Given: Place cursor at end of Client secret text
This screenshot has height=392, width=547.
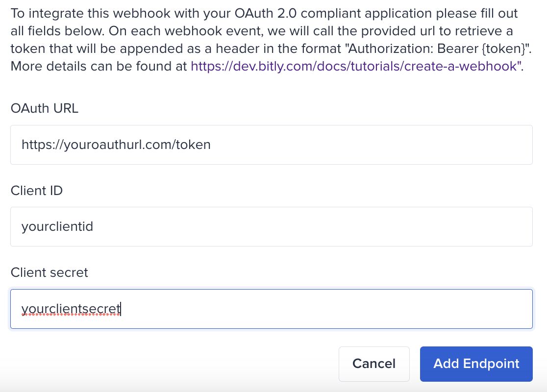Looking at the screenshot, I should point(121,309).
